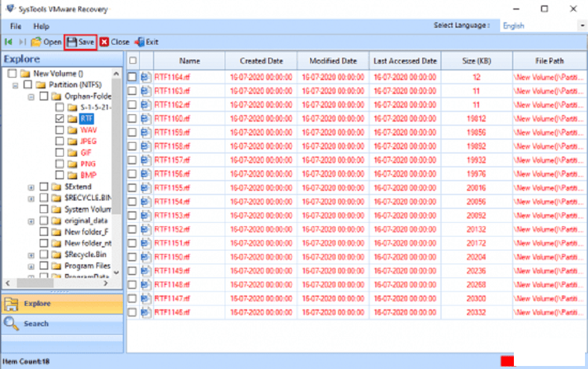The width and height of the screenshot is (588, 369).
Task: Switch to the Explore pane button
Action: click(62, 303)
